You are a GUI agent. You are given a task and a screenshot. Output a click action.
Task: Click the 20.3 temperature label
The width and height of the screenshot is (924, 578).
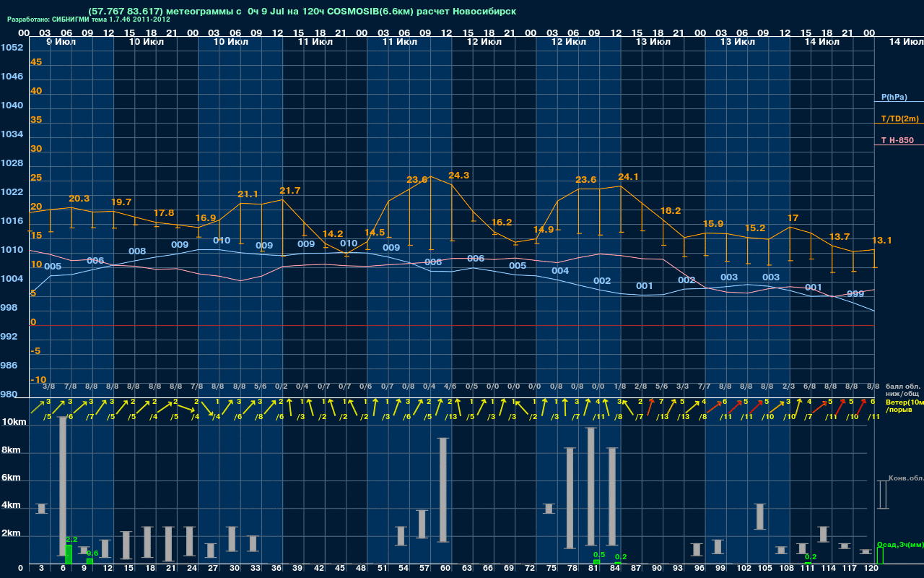(79, 199)
